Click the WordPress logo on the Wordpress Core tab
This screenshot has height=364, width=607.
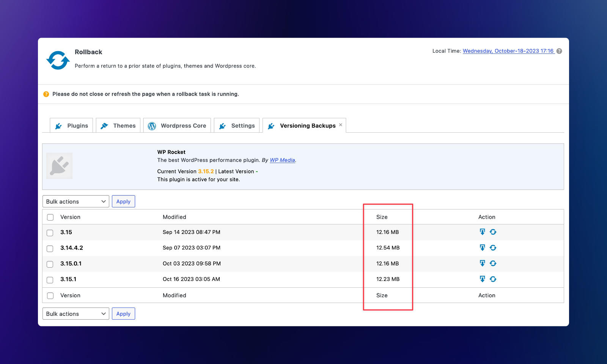pyautogui.click(x=153, y=125)
